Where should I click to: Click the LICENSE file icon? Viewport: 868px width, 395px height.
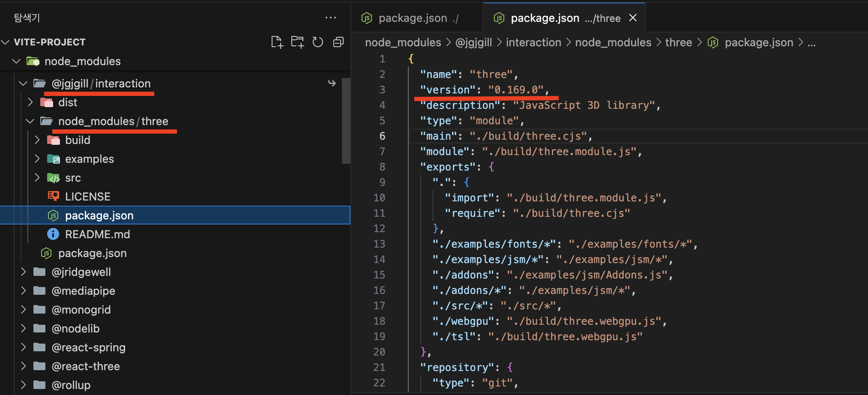(54, 196)
